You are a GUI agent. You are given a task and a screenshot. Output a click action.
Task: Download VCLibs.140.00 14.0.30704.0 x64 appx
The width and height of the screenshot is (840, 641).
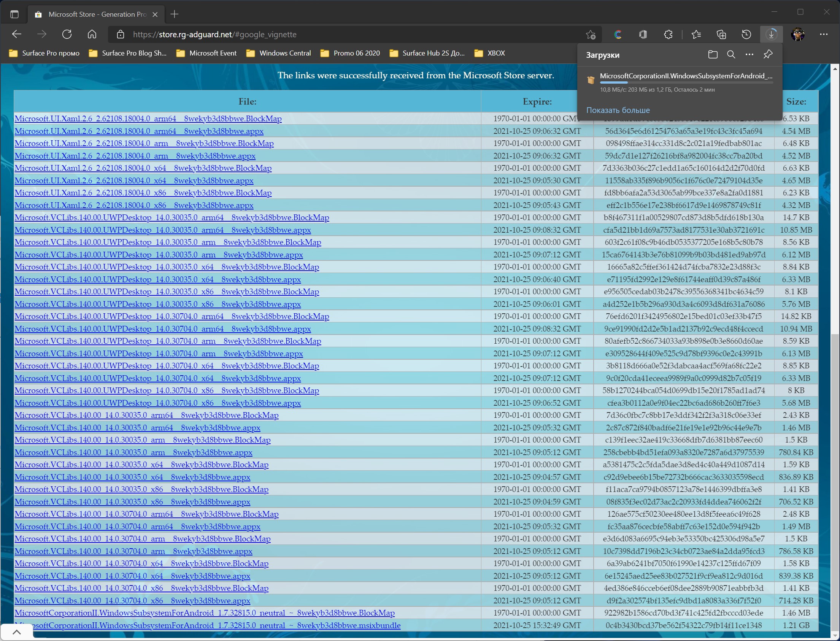[132, 576]
